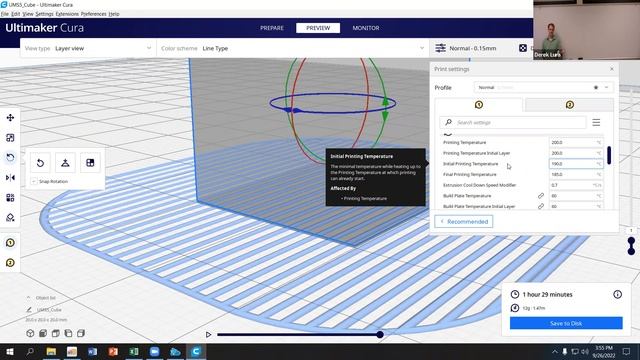Click the Select face to align button
The width and height of the screenshot is (640, 360).
click(90, 163)
